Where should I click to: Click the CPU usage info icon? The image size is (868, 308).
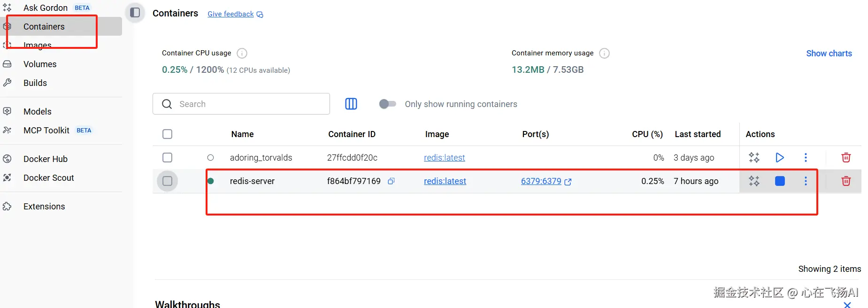(x=242, y=54)
